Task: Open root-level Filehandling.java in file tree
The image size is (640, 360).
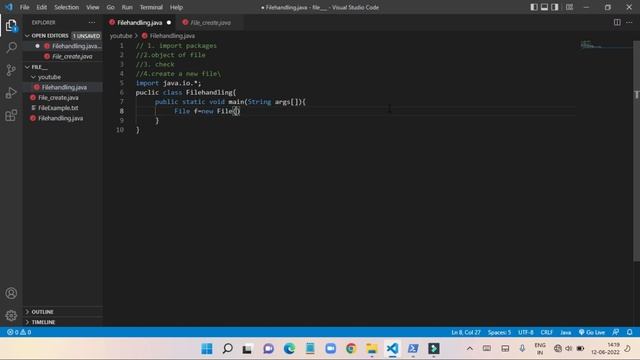Action: click(60, 118)
